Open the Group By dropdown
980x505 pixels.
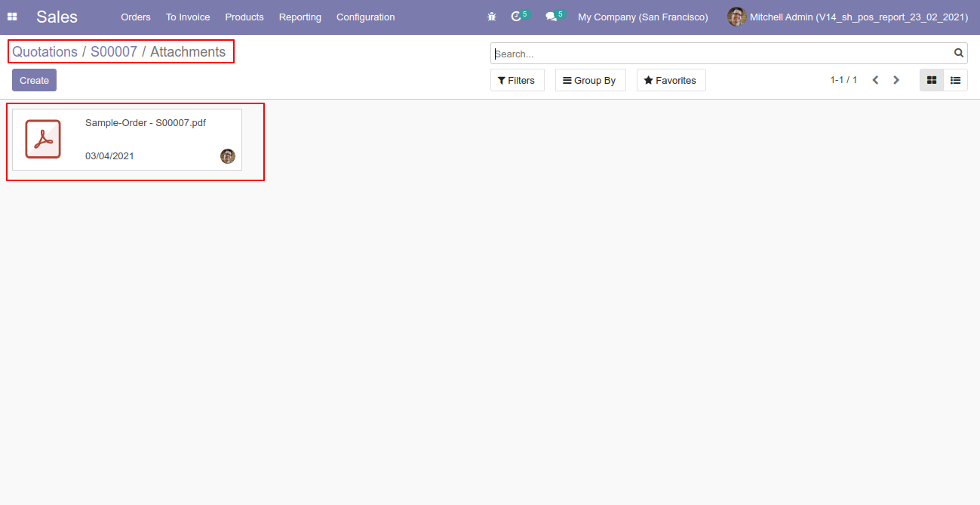click(x=590, y=80)
